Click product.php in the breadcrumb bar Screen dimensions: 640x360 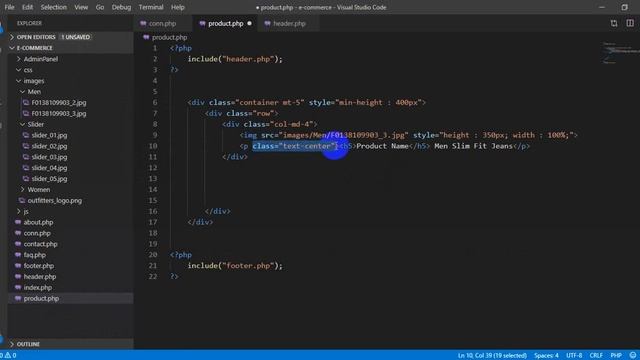point(169,37)
